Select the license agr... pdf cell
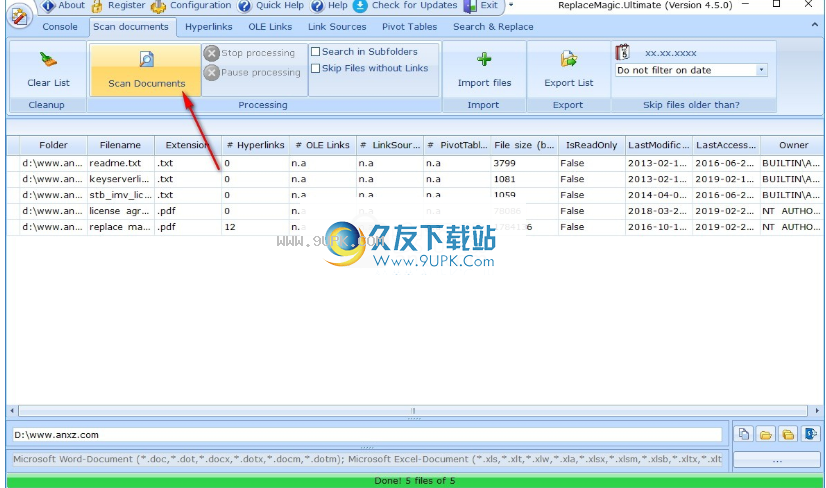The image size is (826, 488). (x=121, y=211)
